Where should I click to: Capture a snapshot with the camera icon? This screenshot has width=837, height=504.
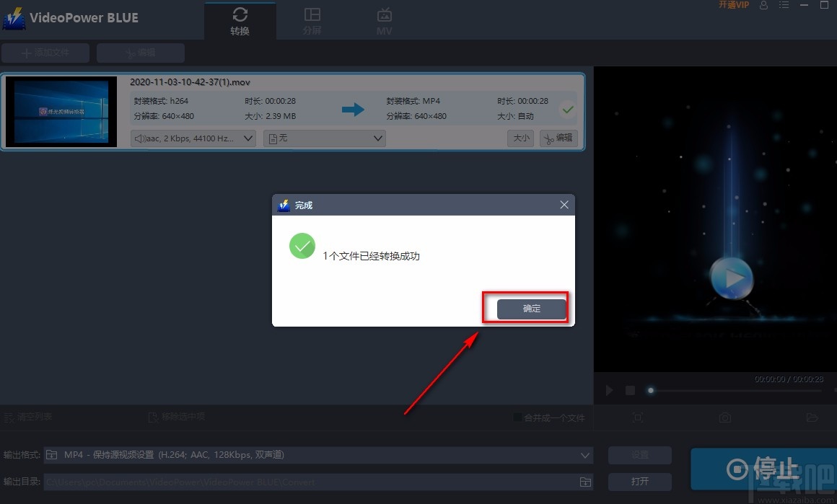pos(724,417)
